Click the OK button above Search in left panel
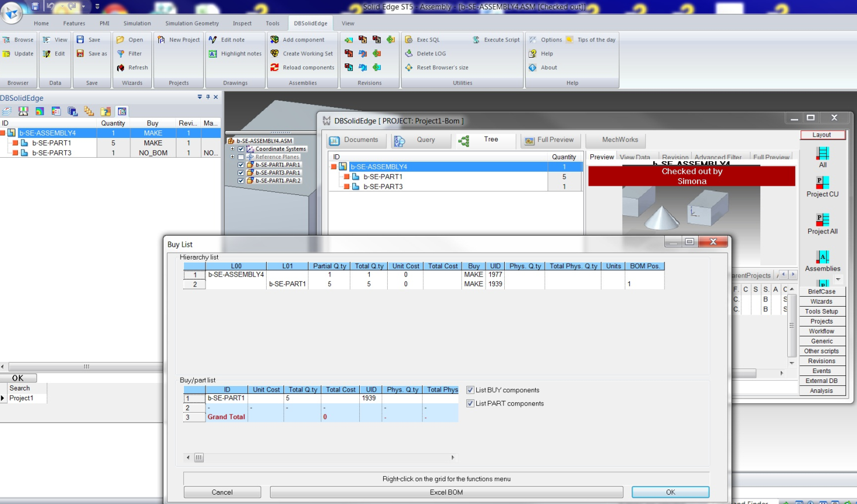The width and height of the screenshot is (857, 504). click(x=18, y=378)
